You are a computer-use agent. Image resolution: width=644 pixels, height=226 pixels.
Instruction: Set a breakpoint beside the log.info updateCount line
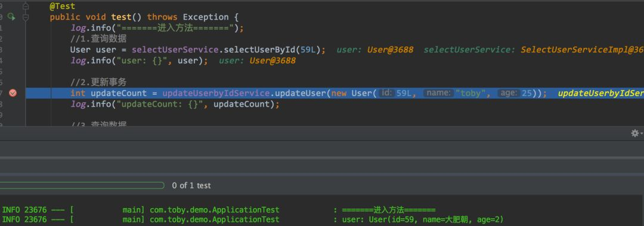click(13, 104)
